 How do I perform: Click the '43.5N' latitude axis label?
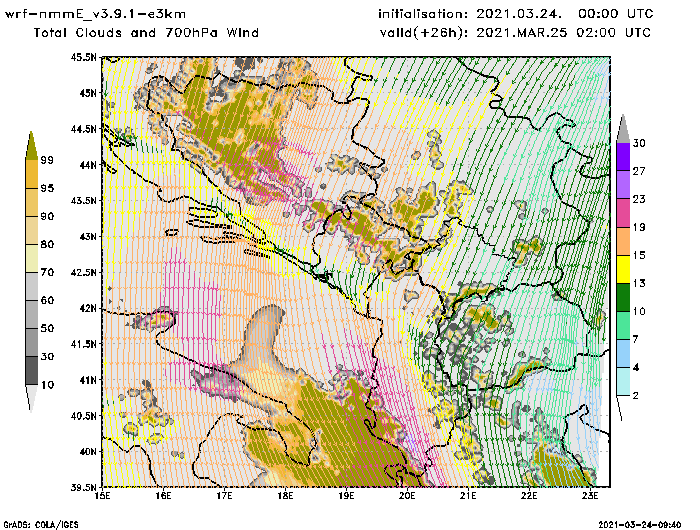tap(83, 200)
